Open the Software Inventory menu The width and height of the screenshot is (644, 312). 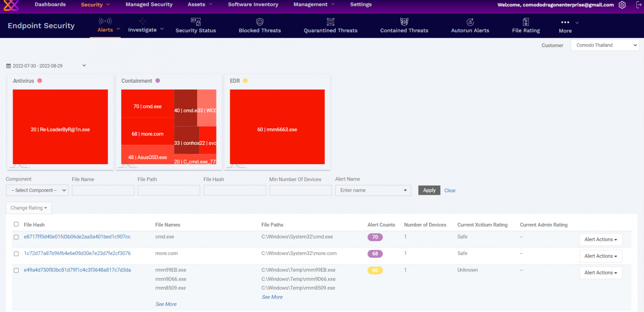(253, 4)
